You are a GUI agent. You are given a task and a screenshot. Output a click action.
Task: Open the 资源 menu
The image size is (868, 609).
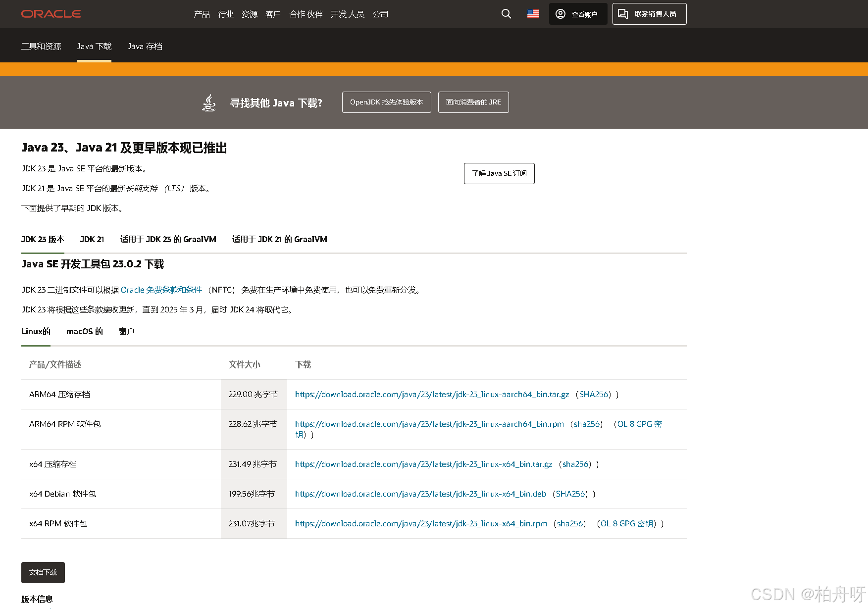click(x=249, y=14)
